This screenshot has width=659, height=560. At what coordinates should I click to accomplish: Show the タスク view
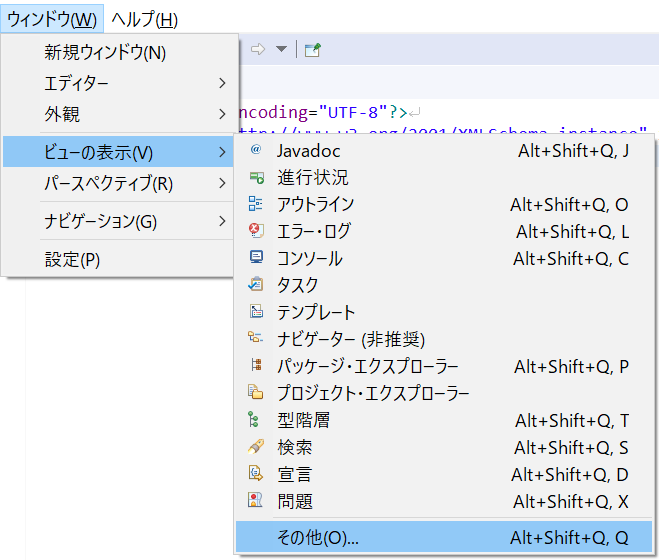pyautogui.click(x=444, y=285)
